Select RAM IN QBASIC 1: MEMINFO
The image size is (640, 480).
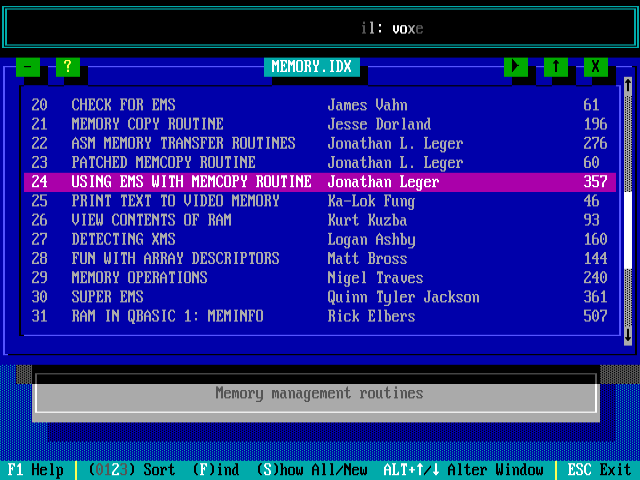click(167, 316)
